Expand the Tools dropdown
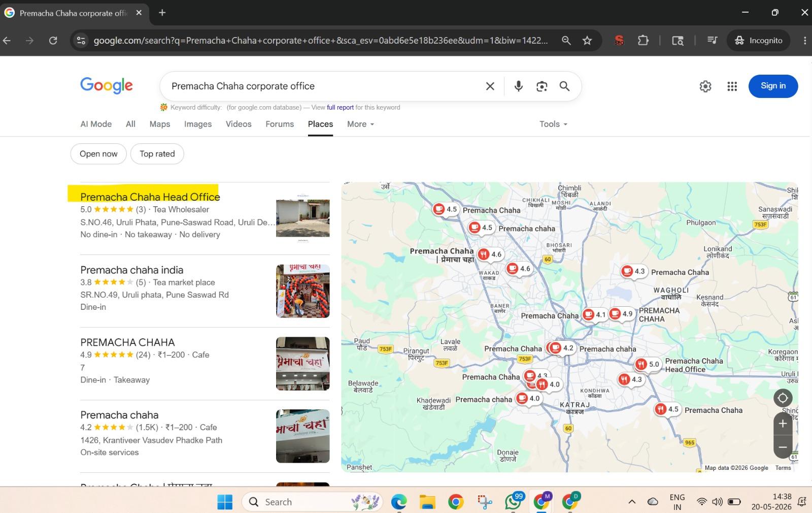 [x=553, y=124]
